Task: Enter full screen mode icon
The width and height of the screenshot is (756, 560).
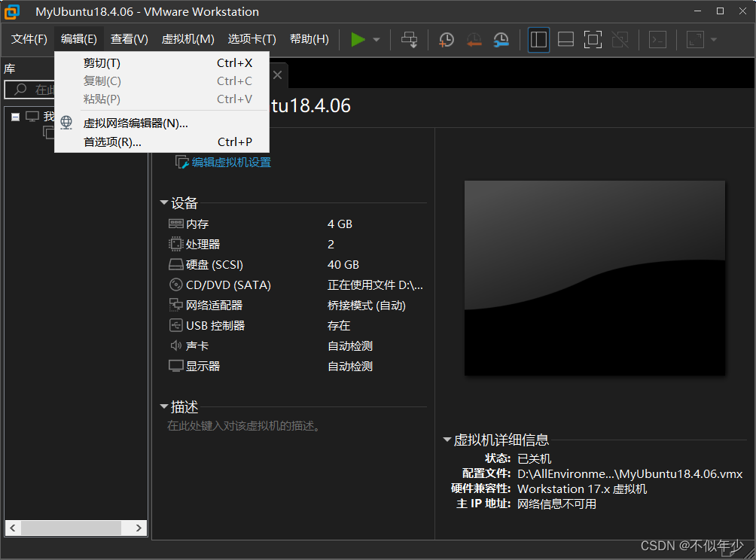Action: pos(593,40)
